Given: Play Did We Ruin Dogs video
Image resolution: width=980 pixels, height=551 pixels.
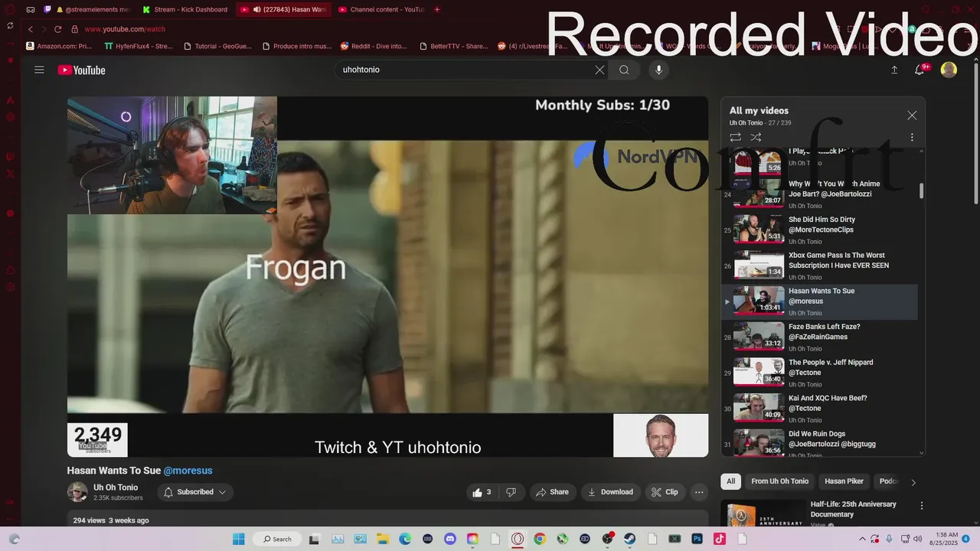Looking at the screenshot, I should [820, 443].
